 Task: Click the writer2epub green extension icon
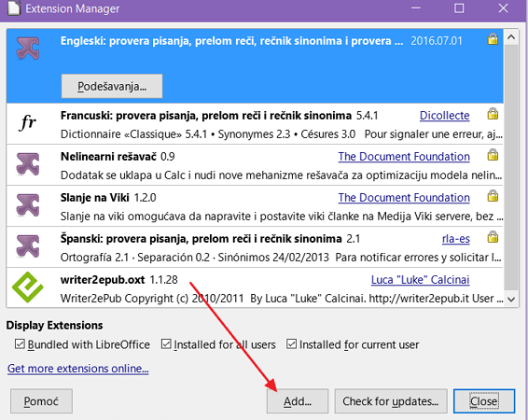28,287
